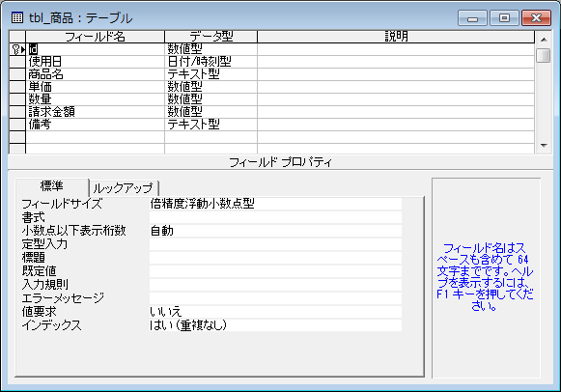The height and width of the screenshot is (392, 561).
Task: Switch to the ルックアップ tab
Action: (x=123, y=188)
